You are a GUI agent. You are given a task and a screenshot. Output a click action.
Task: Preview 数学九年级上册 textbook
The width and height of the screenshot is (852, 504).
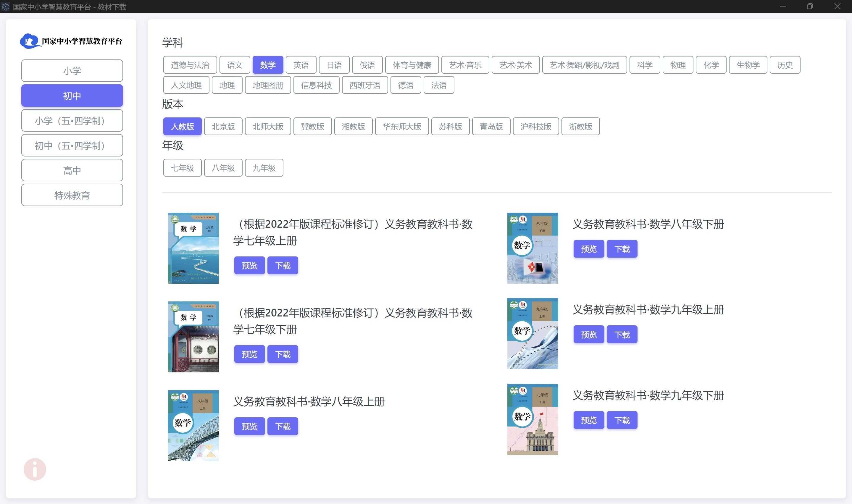(x=588, y=334)
